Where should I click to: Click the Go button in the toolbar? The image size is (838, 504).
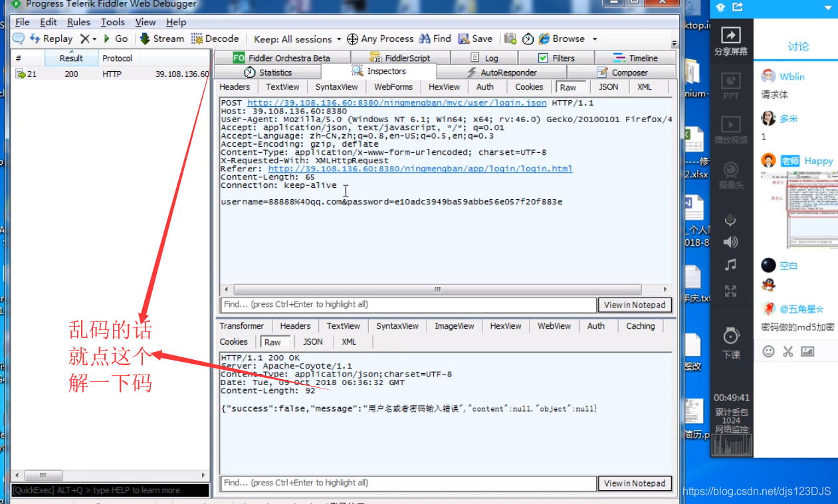pyautogui.click(x=116, y=39)
